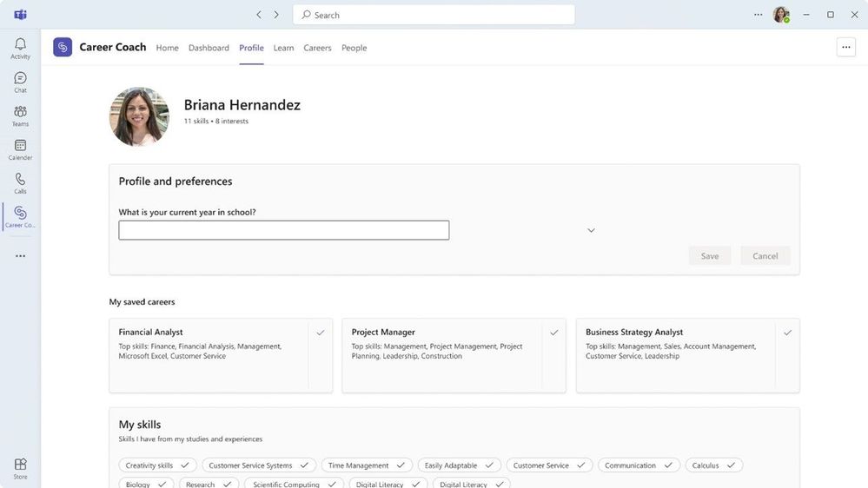Toggle the Project Manager saved checkmark
Image resolution: width=868 pixels, height=488 pixels.
point(554,333)
